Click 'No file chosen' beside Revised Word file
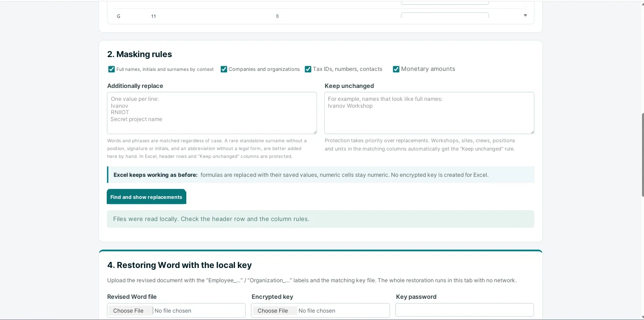Image resolution: width=644 pixels, height=320 pixels. pyautogui.click(x=173, y=311)
